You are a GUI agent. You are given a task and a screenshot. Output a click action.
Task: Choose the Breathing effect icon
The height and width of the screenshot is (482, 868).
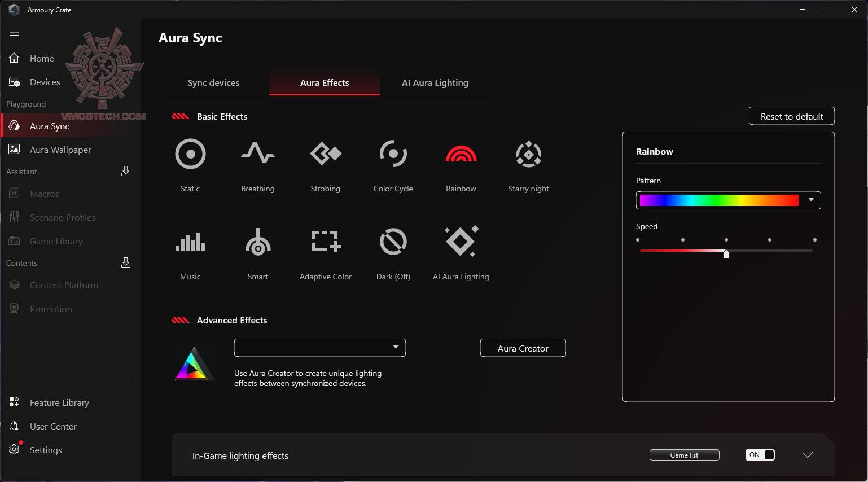pos(258,153)
